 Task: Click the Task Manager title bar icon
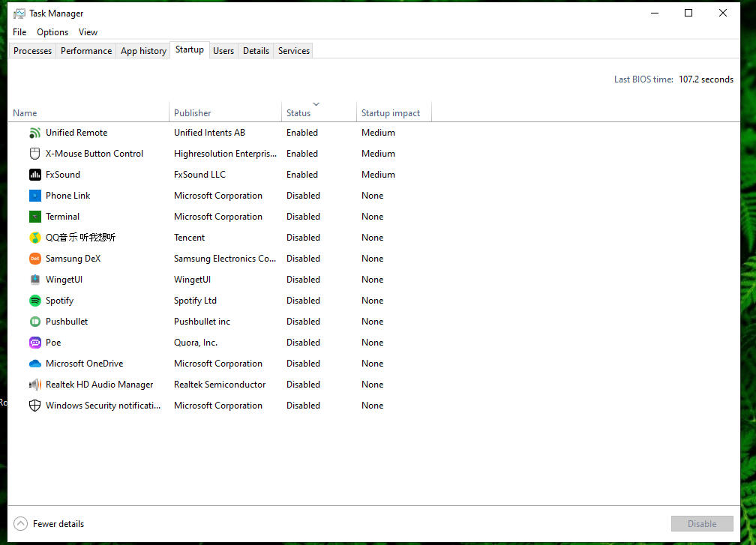pos(19,13)
